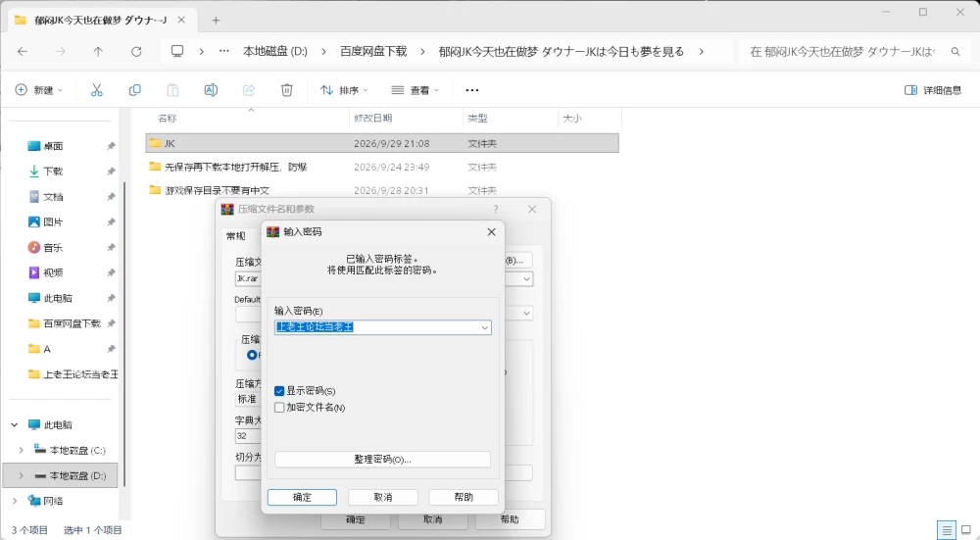The height and width of the screenshot is (540, 980).
Task: Open 桌面 in the sidebar
Action: [x=53, y=146]
